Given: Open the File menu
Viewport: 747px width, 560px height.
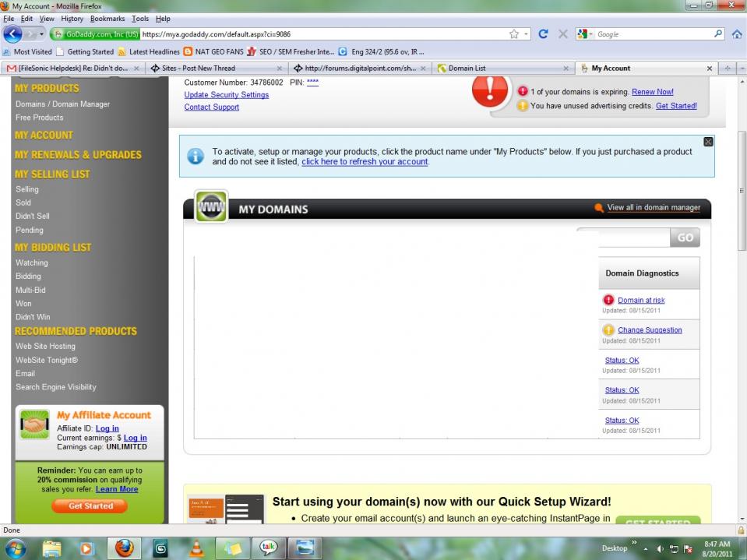Looking at the screenshot, I should pos(9,19).
